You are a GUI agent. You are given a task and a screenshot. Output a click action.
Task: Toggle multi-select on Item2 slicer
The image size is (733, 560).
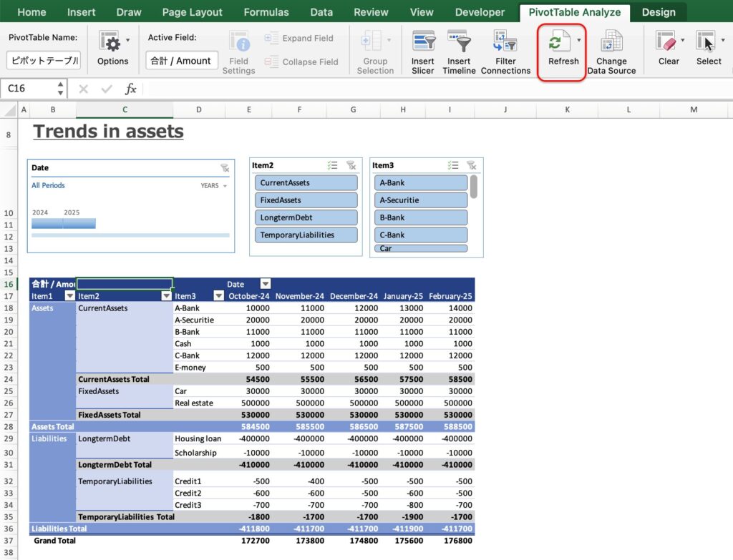click(332, 165)
